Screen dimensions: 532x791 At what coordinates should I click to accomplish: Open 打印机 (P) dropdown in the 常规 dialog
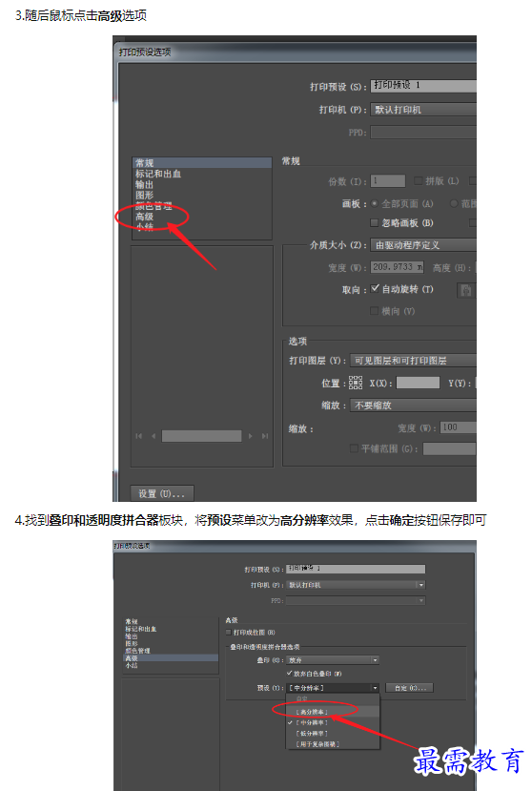(423, 110)
